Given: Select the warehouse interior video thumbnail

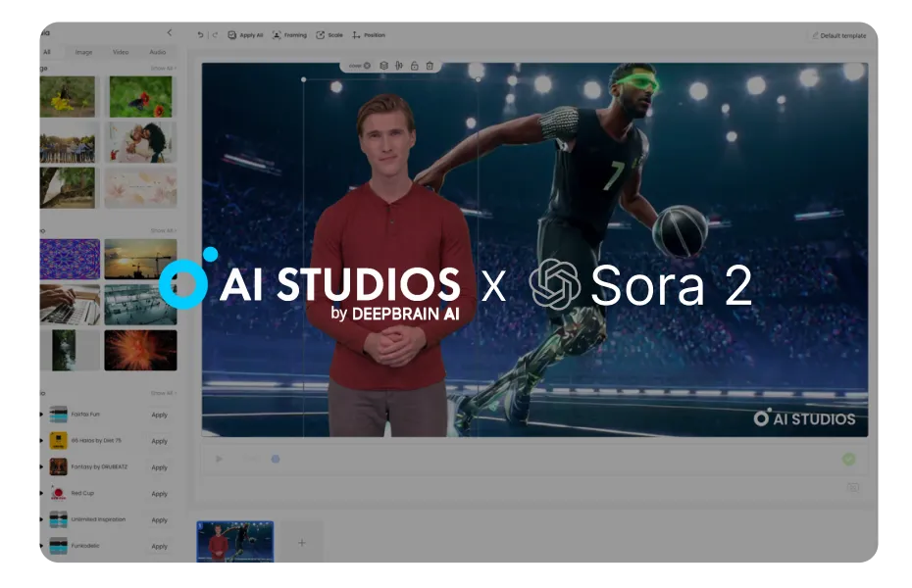Looking at the screenshot, I should coord(141,305).
